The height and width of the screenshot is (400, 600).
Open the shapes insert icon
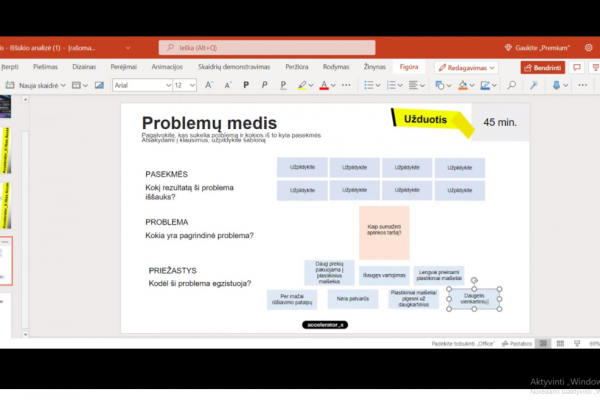[x=440, y=85]
